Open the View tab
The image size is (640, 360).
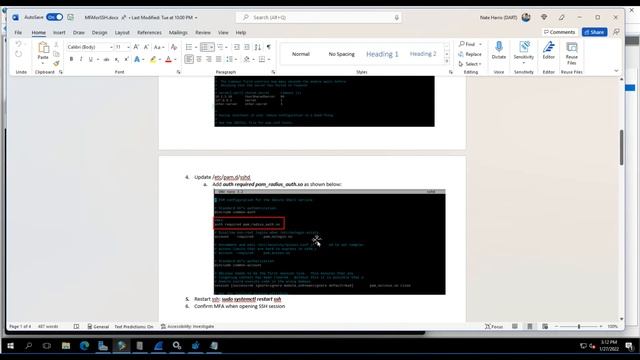pos(223,32)
